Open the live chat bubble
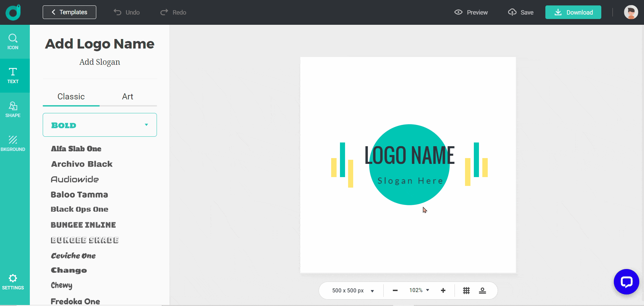This screenshot has height=306, width=644. pyautogui.click(x=626, y=282)
